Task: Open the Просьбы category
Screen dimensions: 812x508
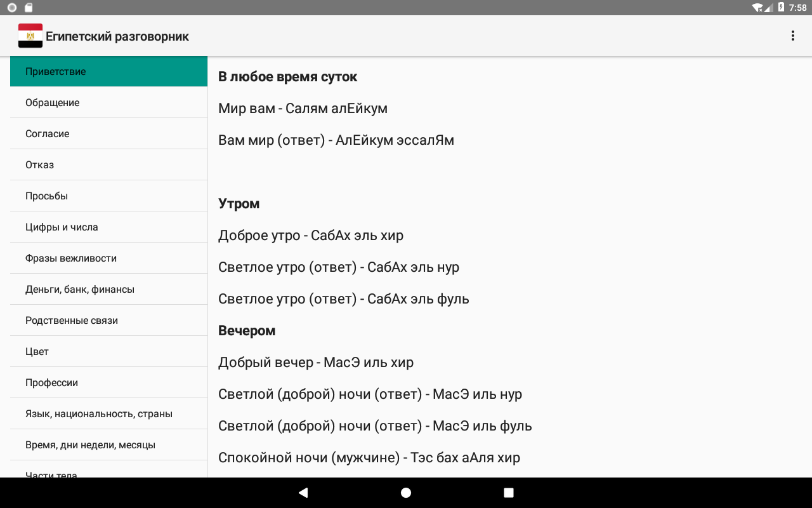Action: tap(108, 196)
